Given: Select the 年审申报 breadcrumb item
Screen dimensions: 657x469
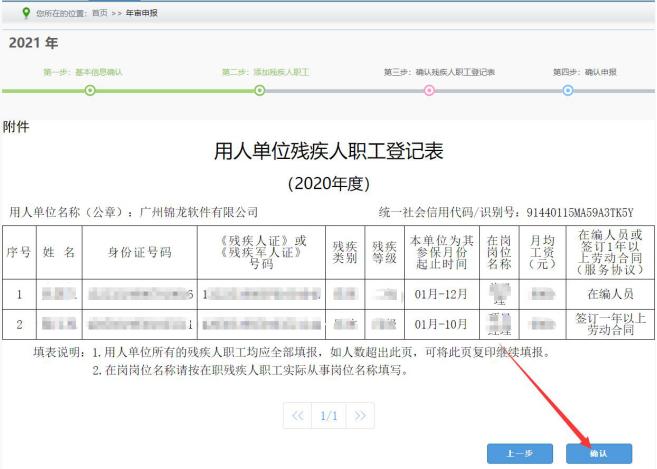Looking at the screenshot, I should tap(142, 13).
